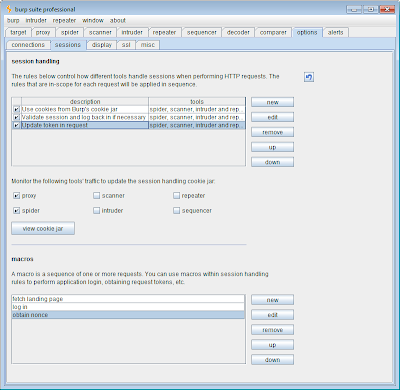
Task: Enable the repeater traffic monitor checkbox
Action: (176, 196)
